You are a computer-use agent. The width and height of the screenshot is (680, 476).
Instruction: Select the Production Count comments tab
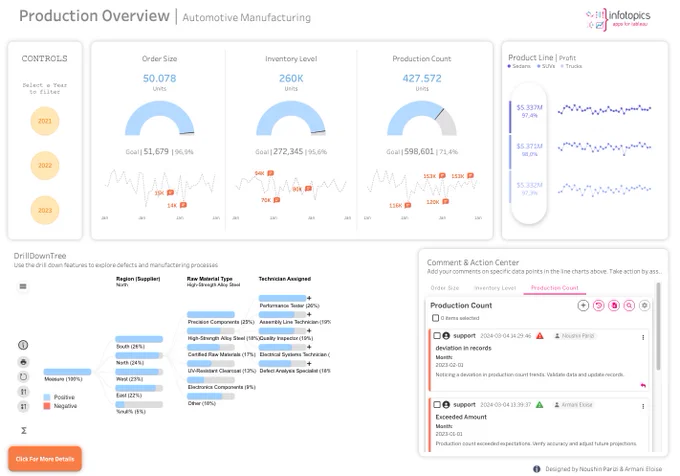coord(554,288)
